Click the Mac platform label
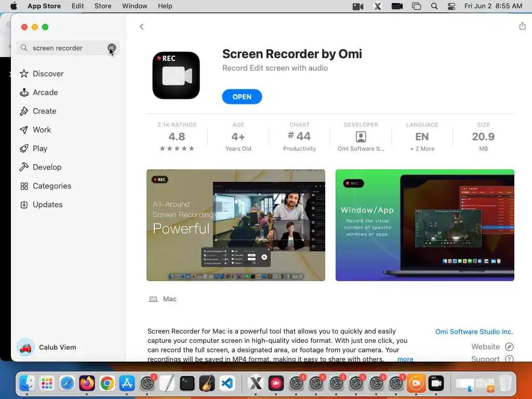The width and height of the screenshot is (532, 399). tap(163, 299)
